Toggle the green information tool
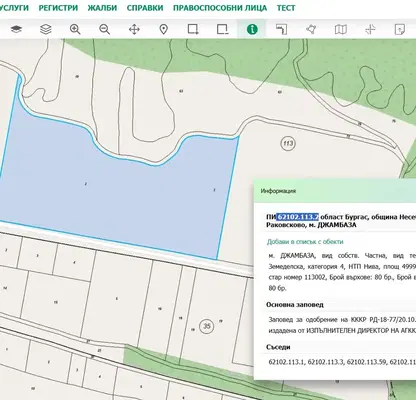 (252, 29)
